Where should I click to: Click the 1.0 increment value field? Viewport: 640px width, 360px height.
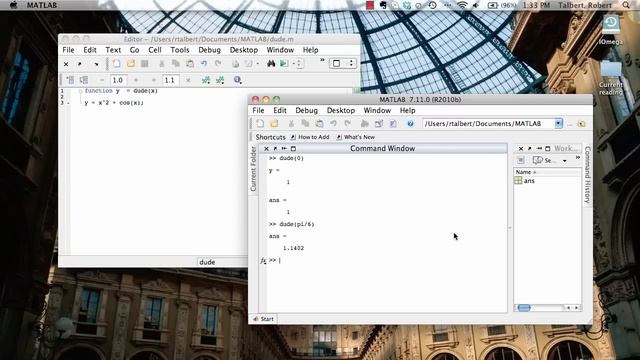118,80
